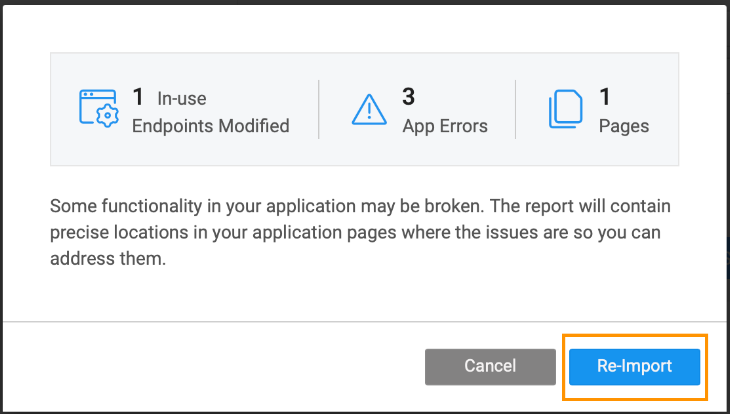The image size is (730, 414).
Task: Cancel the re-import dialog
Action: pyautogui.click(x=490, y=366)
